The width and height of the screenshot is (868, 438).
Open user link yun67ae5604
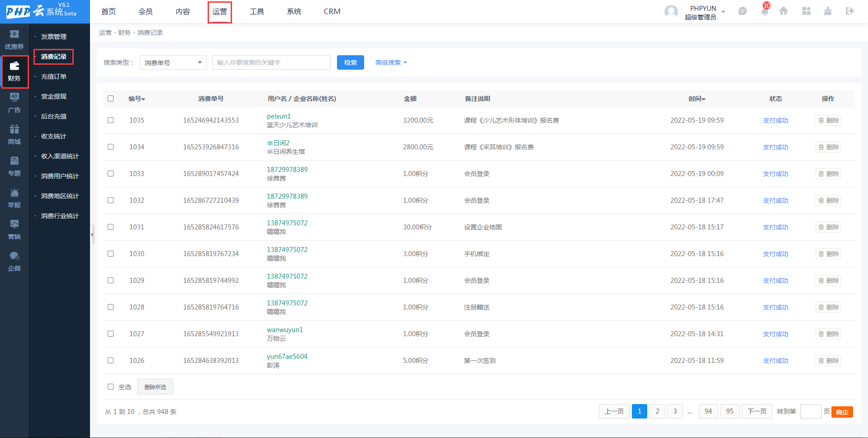287,357
